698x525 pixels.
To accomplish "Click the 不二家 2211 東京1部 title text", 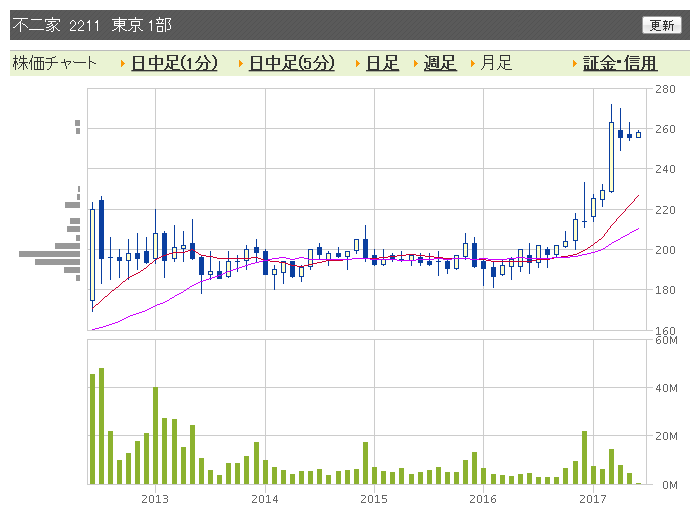I will [x=92, y=25].
